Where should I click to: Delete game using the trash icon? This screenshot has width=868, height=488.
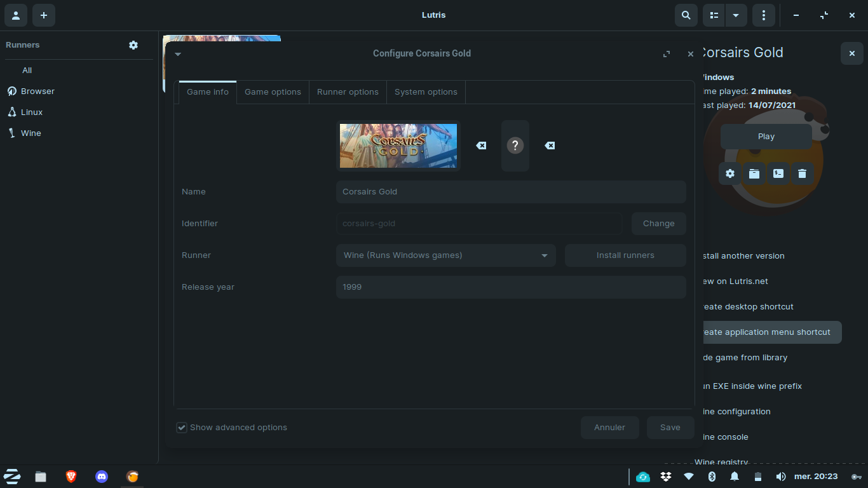[x=802, y=173]
